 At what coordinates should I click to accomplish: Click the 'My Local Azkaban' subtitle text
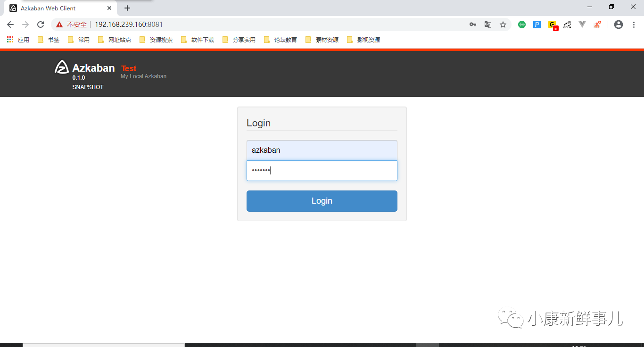tap(143, 76)
